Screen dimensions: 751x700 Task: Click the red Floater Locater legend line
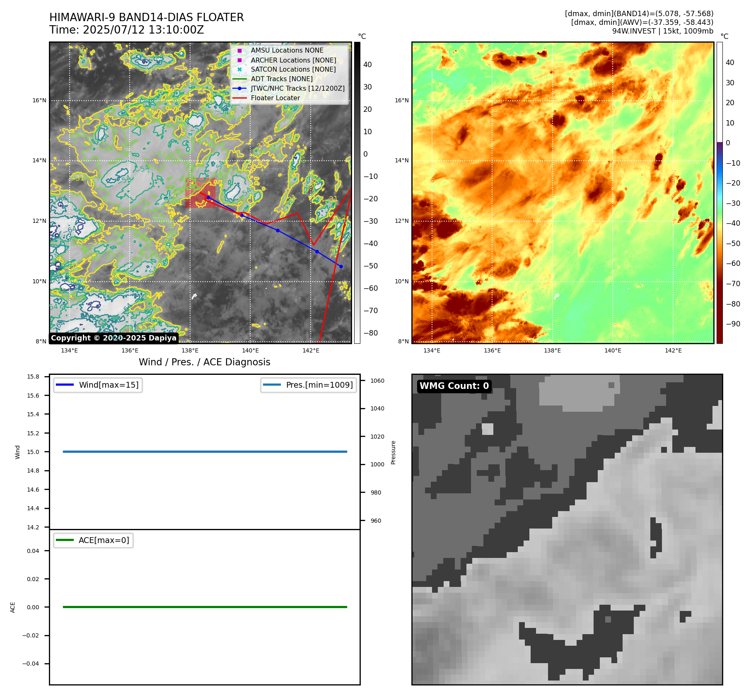click(x=239, y=98)
